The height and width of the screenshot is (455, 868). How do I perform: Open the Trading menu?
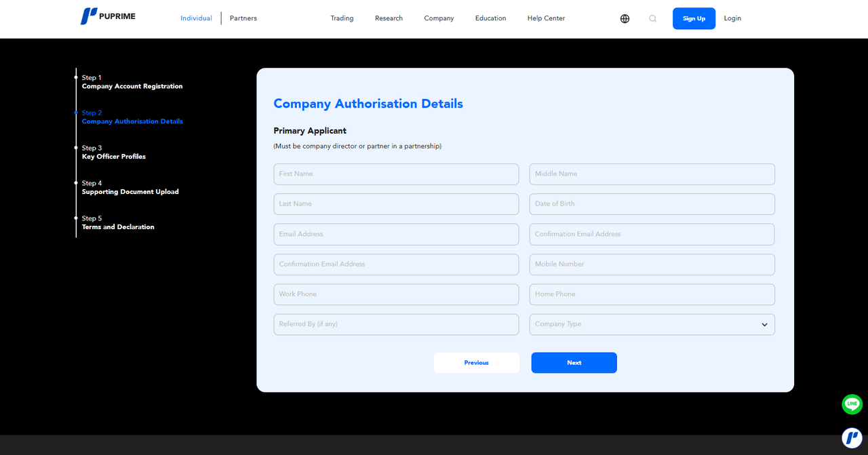pos(342,18)
